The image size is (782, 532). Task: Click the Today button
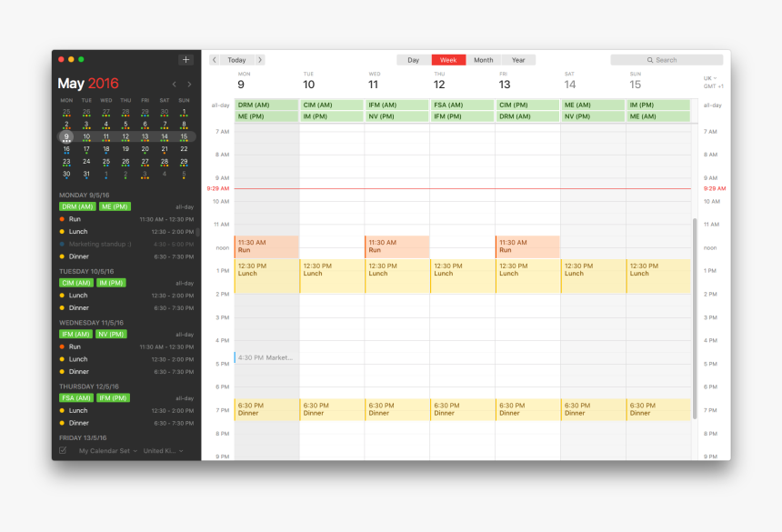point(238,59)
